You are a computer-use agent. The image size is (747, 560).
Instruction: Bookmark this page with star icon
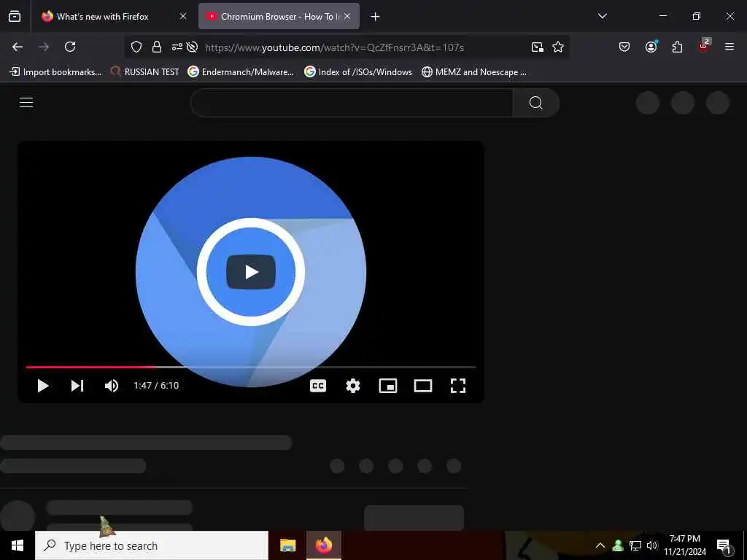click(x=558, y=47)
